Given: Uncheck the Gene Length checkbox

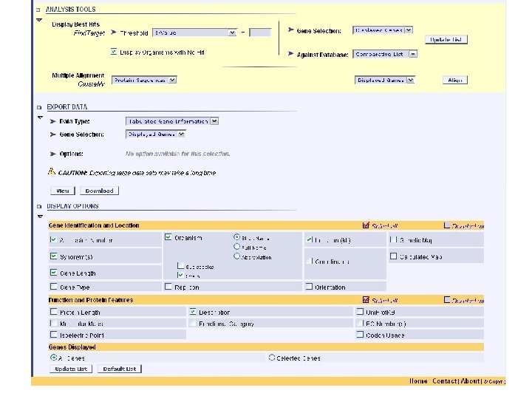Looking at the screenshot, I should click(x=53, y=272).
